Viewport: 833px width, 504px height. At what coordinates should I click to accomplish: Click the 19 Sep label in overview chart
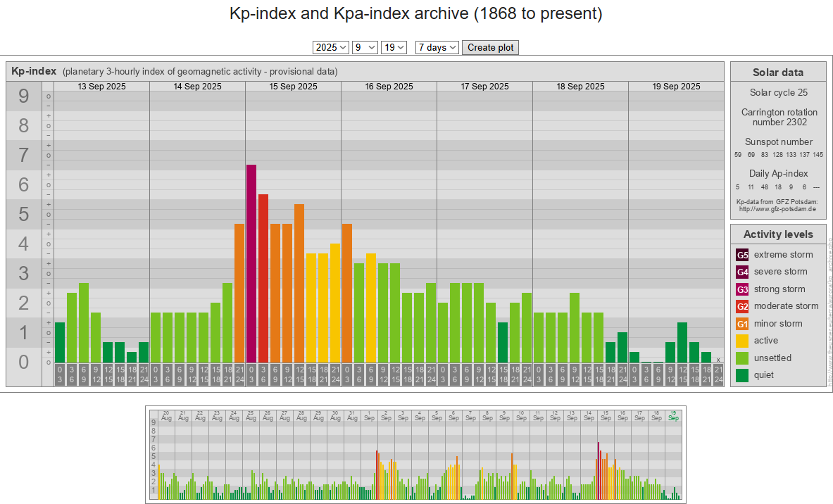point(673,415)
